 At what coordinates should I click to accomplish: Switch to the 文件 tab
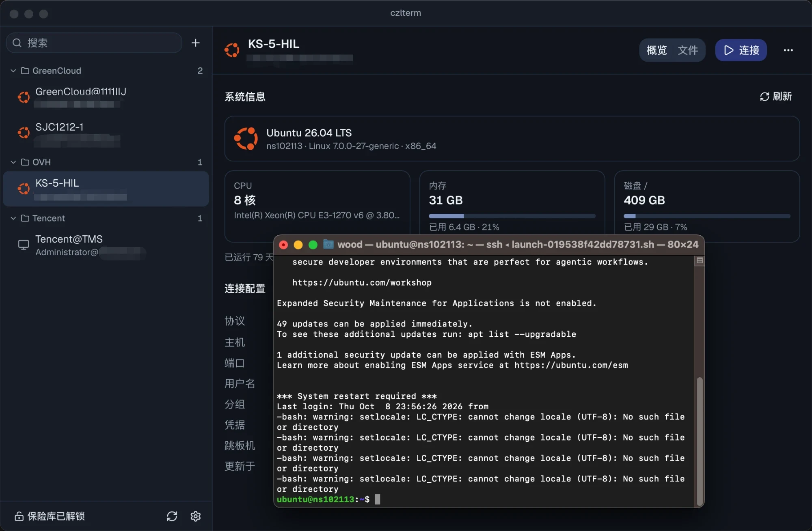(688, 50)
